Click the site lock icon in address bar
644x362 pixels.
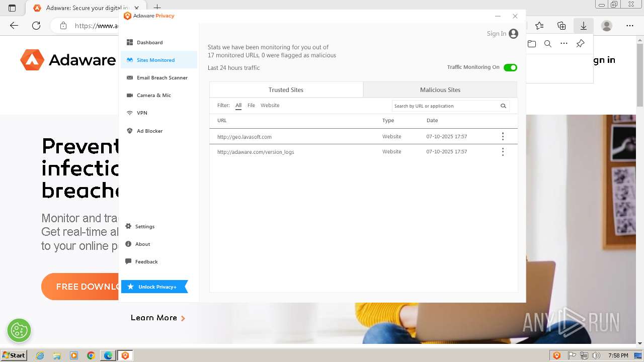click(63, 26)
